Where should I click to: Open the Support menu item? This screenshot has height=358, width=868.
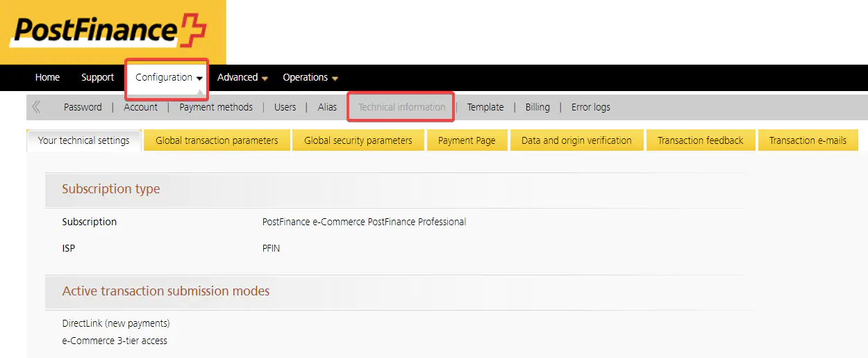(x=97, y=78)
